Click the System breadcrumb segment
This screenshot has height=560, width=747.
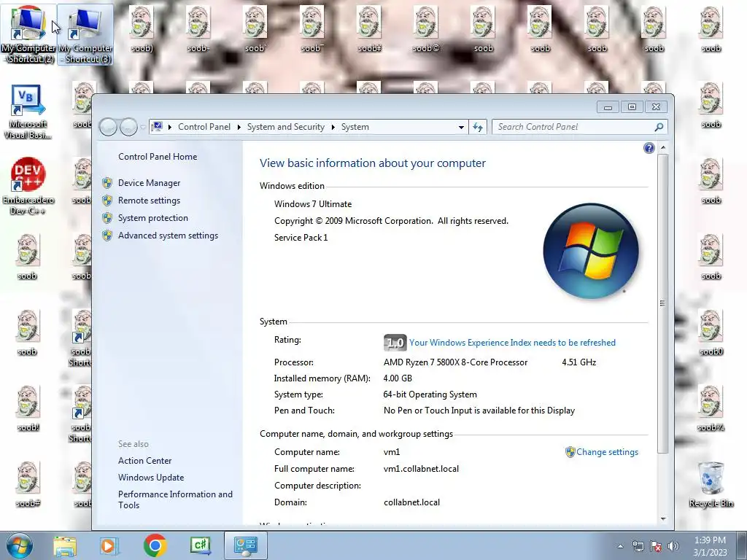click(355, 127)
